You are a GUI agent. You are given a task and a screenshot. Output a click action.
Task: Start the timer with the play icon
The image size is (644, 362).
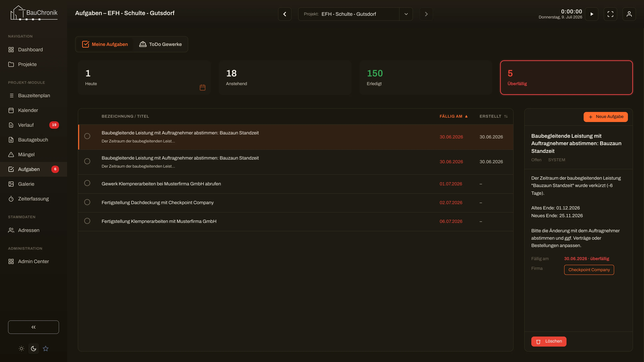[x=592, y=14]
